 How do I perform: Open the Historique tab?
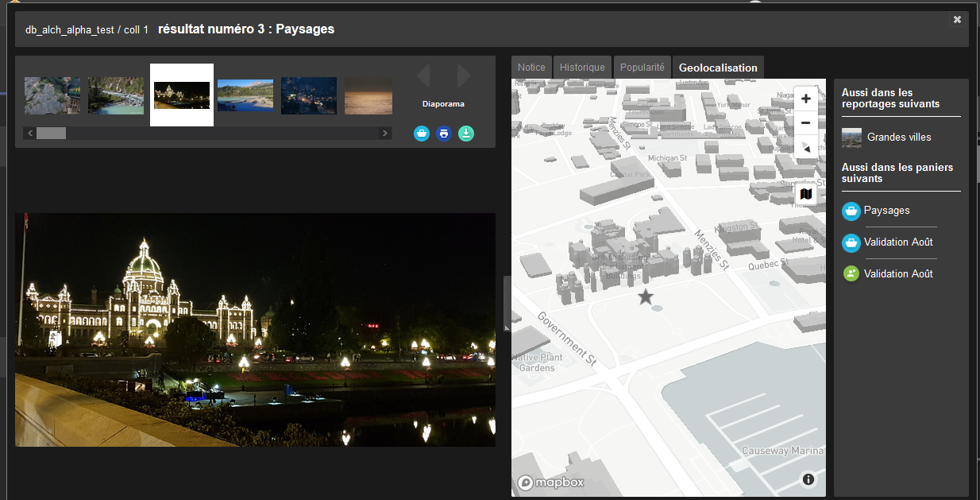coord(582,68)
